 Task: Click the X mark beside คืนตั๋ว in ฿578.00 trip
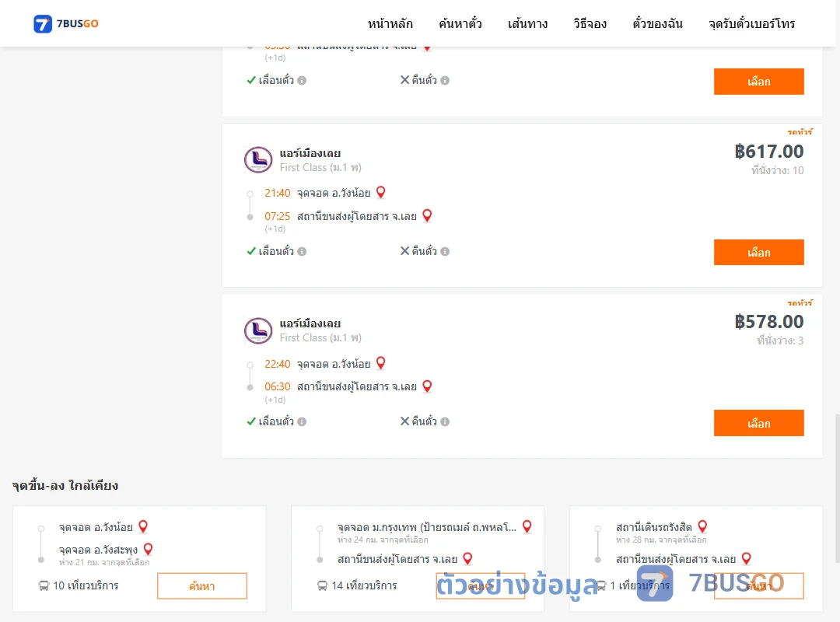[x=405, y=421]
